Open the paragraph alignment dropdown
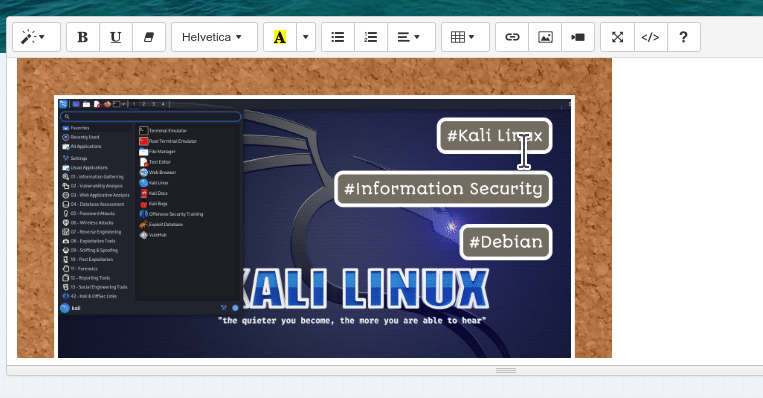 pyautogui.click(x=411, y=37)
